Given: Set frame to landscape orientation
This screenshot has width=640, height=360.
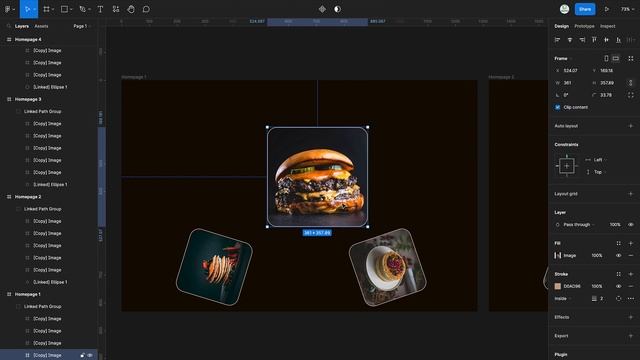Looking at the screenshot, I should tap(616, 58).
